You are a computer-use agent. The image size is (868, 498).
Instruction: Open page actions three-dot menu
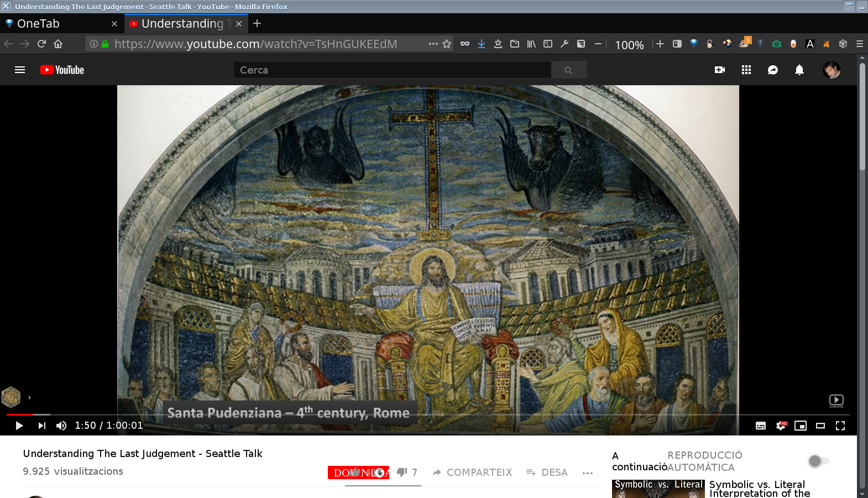tap(433, 44)
